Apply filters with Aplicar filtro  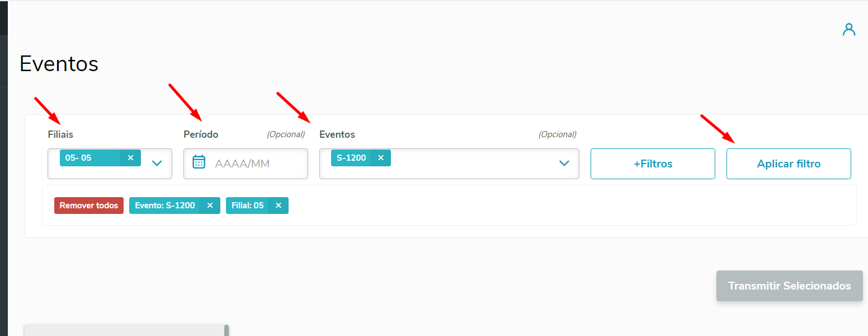click(789, 164)
